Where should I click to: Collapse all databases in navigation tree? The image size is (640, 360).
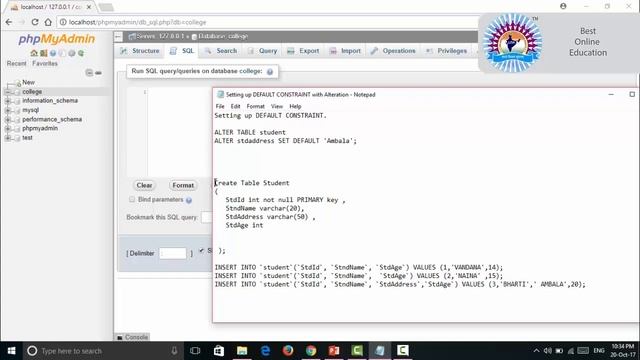point(89,73)
